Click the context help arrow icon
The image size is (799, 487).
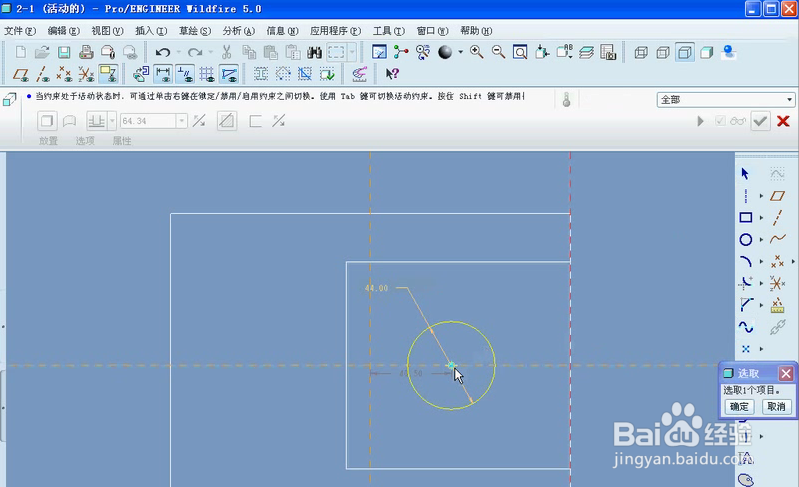point(392,74)
